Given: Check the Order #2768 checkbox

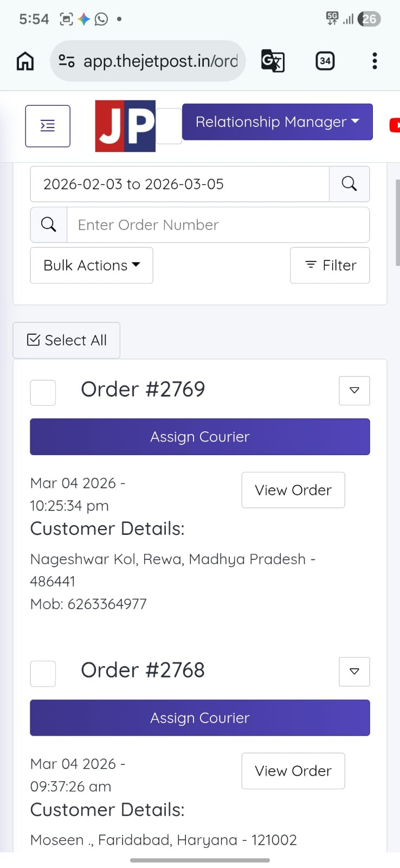Looking at the screenshot, I should 43,673.
